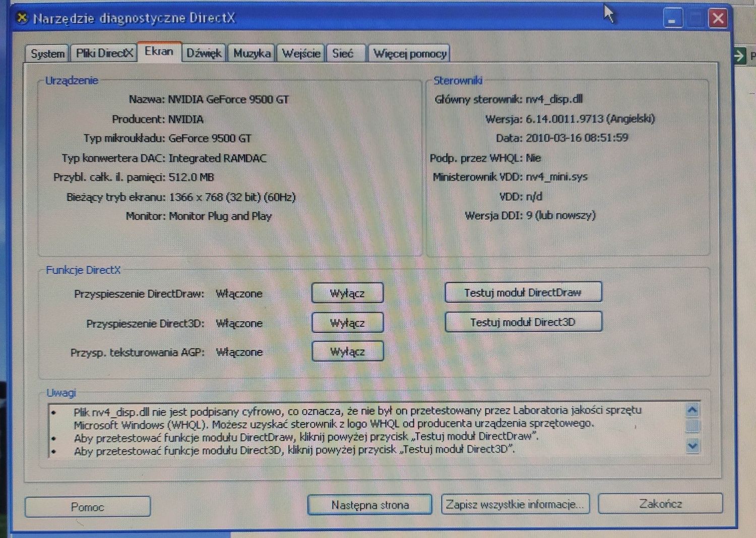Click the Producent: NVIDIA value

185,119
